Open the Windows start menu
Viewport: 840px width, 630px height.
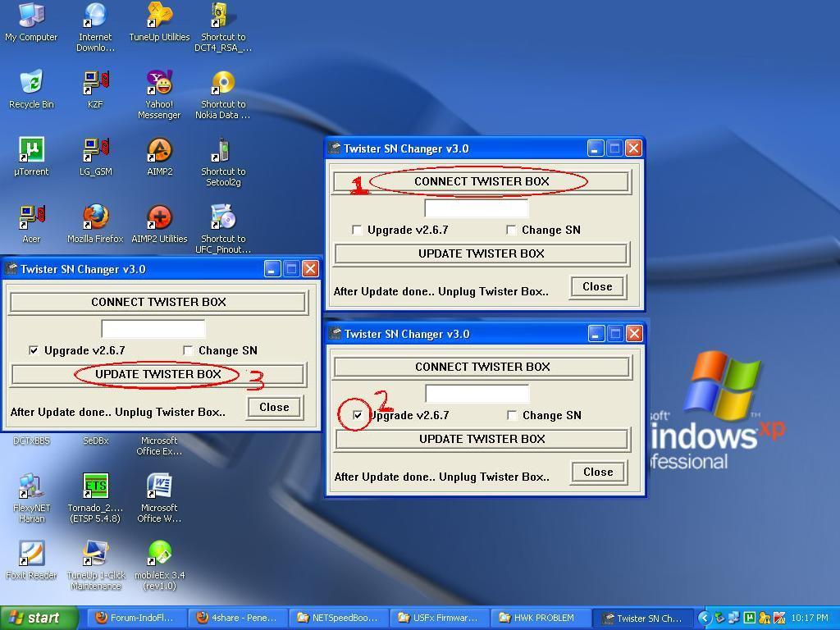coord(39,619)
